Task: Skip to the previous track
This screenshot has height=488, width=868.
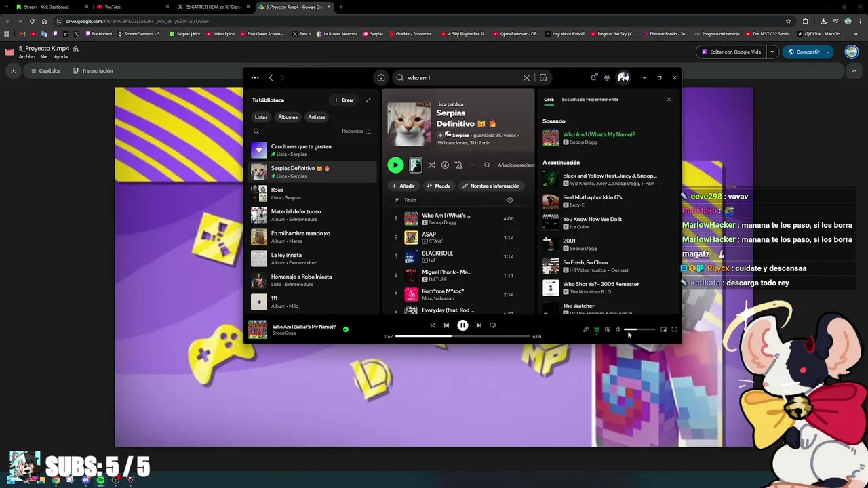Action: coord(446,325)
